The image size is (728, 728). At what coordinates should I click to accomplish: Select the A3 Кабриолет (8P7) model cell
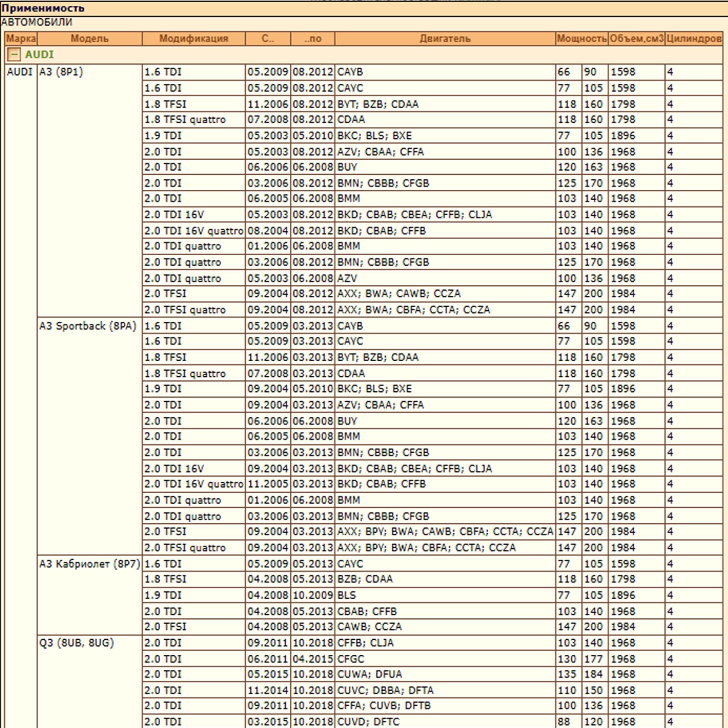(89, 564)
